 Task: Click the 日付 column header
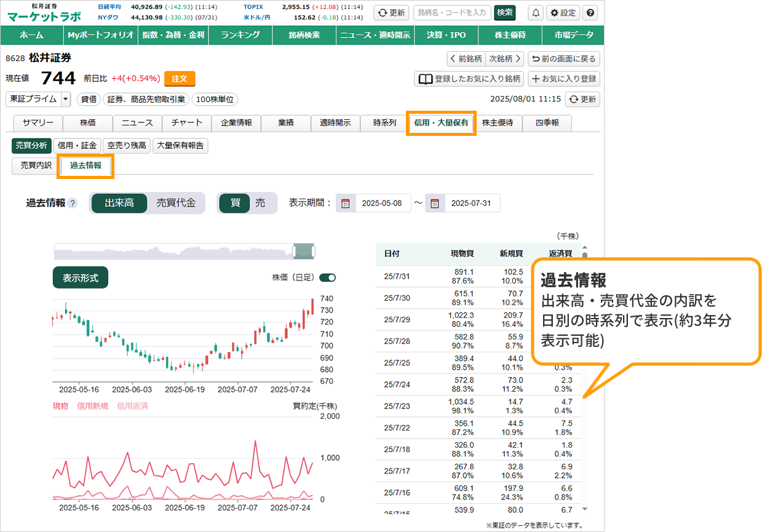pyautogui.click(x=392, y=253)
